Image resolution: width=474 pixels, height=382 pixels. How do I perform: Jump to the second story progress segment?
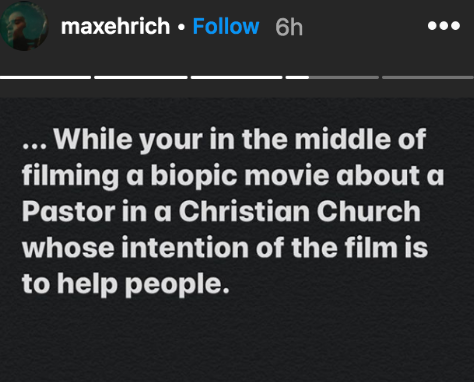141,78
